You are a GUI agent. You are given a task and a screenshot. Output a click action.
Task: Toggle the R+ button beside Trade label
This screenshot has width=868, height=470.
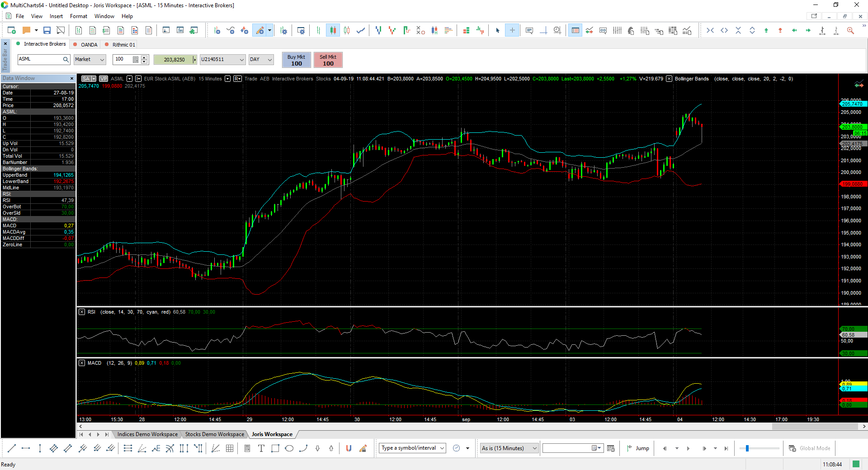237,79
